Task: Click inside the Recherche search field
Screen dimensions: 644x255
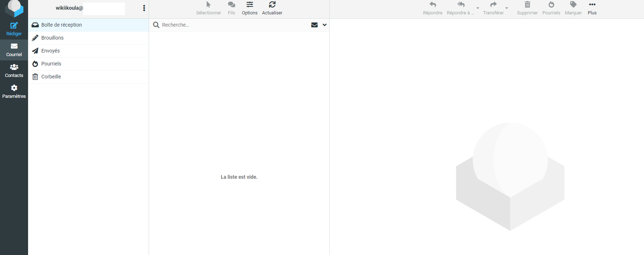Action: [234, 25]
